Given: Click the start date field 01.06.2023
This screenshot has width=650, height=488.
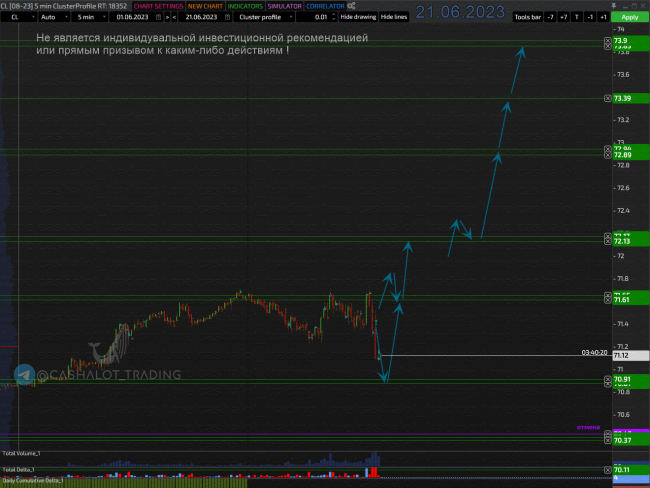Looking at the screenshot, I should (132, 17).
